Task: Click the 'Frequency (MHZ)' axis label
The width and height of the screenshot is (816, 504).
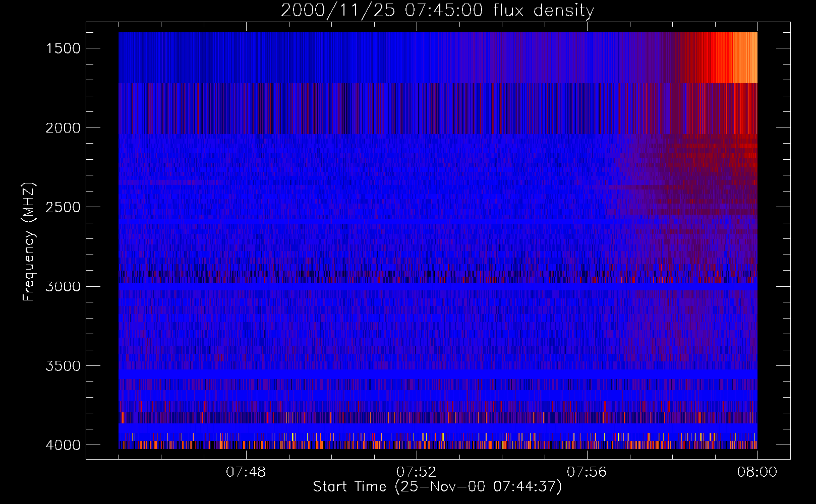Action: pos(29,242)
